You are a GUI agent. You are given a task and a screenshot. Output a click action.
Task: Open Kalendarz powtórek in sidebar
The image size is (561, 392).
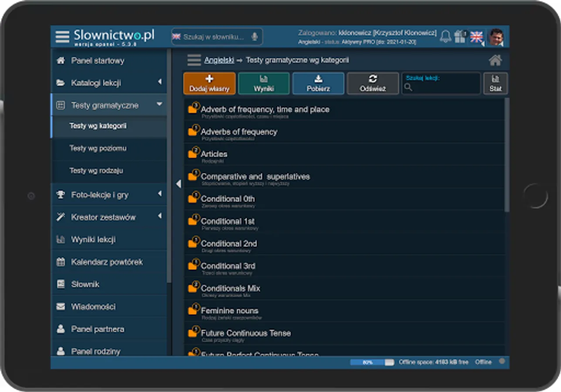[x=109, y=262]
